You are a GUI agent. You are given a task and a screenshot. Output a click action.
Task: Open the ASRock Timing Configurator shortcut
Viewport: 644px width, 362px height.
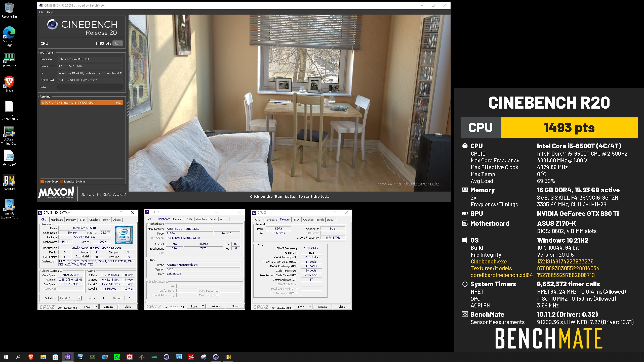click(x=9, y=135)
